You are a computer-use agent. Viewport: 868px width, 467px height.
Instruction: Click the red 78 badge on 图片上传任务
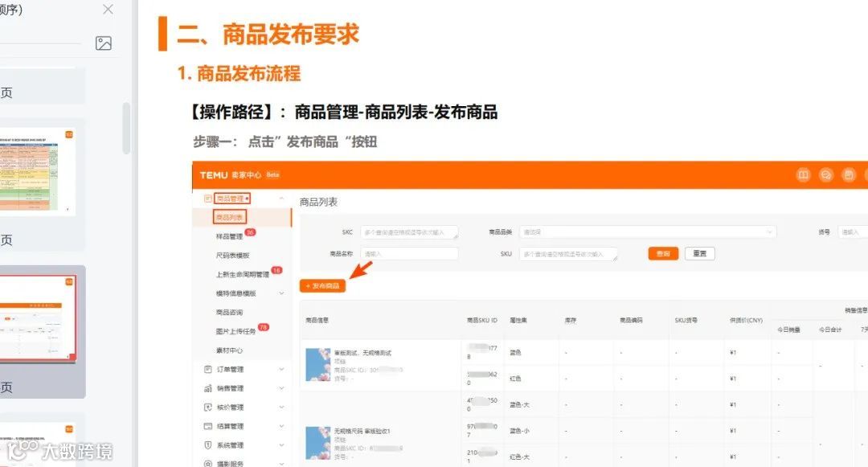click(264, 327)
